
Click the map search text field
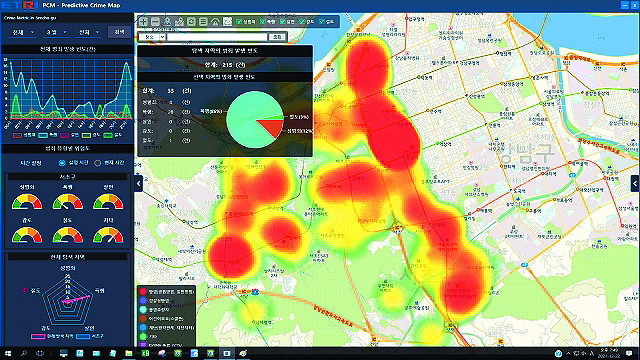point(217,37)
